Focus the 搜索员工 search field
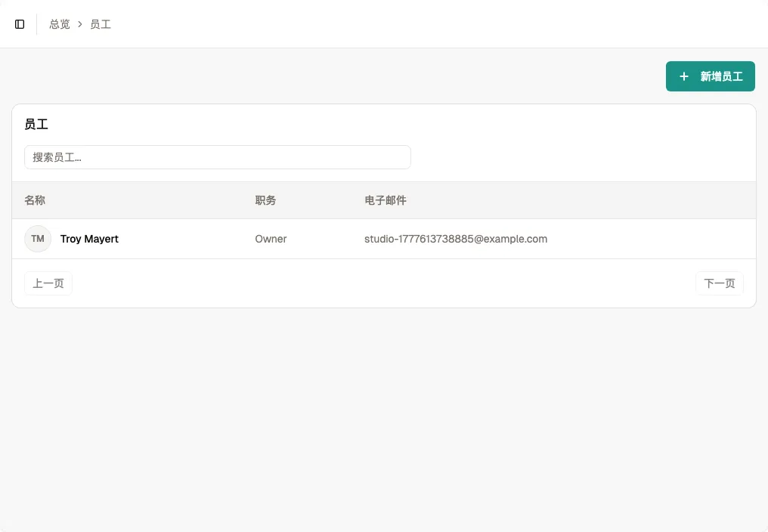This screenshot has height=532, width=768. (x=218, y=157)
